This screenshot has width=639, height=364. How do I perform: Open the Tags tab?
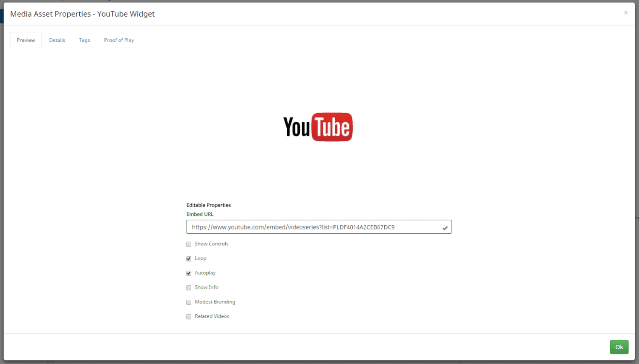pyautogui.click(x=84, y=40)
